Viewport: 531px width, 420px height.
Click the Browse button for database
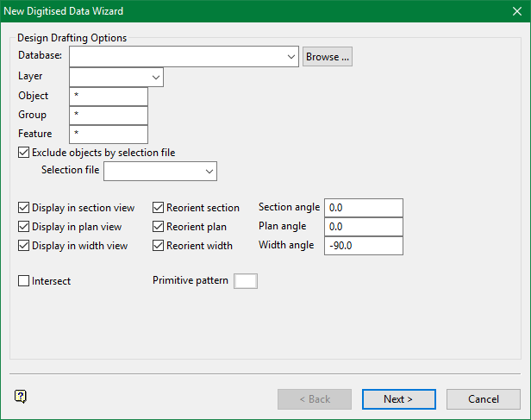click(x=328, y=57)
